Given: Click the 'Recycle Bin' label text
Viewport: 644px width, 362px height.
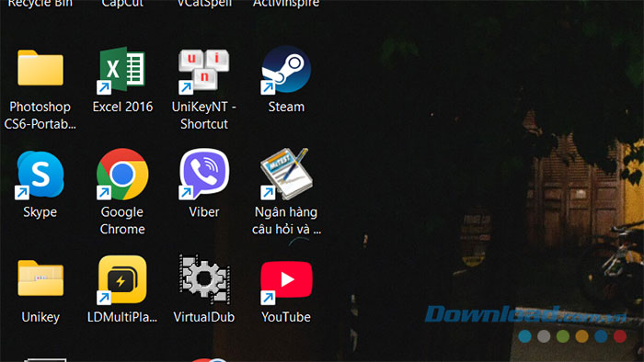Looking at the screenshot, I should 40,4.
